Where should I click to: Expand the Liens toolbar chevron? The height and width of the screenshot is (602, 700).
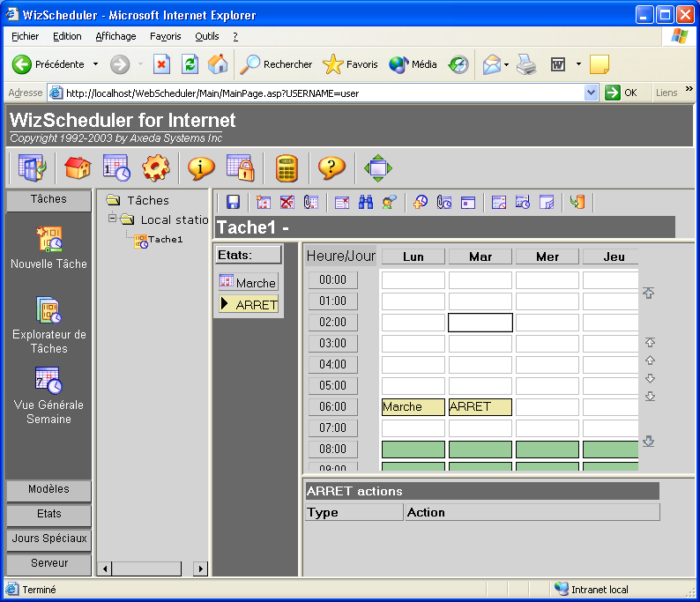tap(689, 88)
